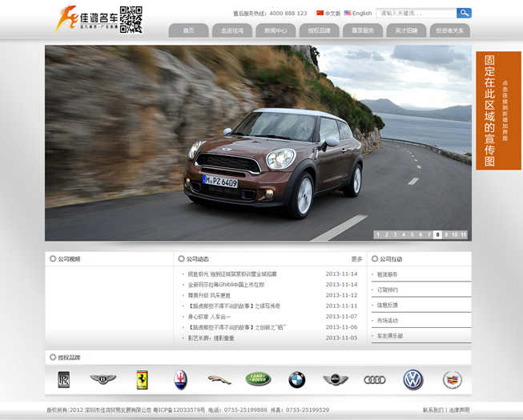The image size is (523, 420).
Task: Choose the Maserati trident logo
Action: click(x=181, y=379)
